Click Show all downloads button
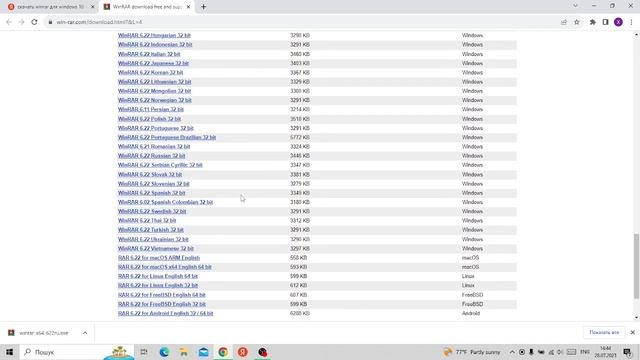Image resolution: width=640 pixels, height=360 pixels. (604, 333)
